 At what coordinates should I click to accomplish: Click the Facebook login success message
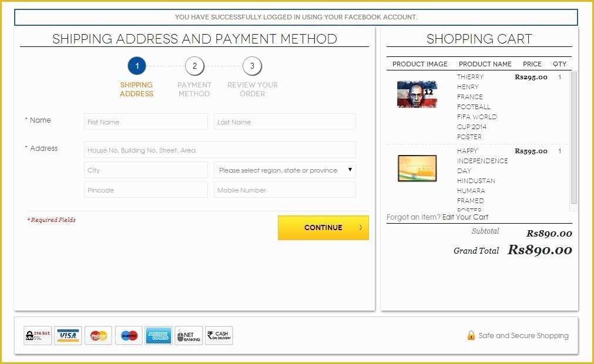pyautogui.click(x=296, y=17)
